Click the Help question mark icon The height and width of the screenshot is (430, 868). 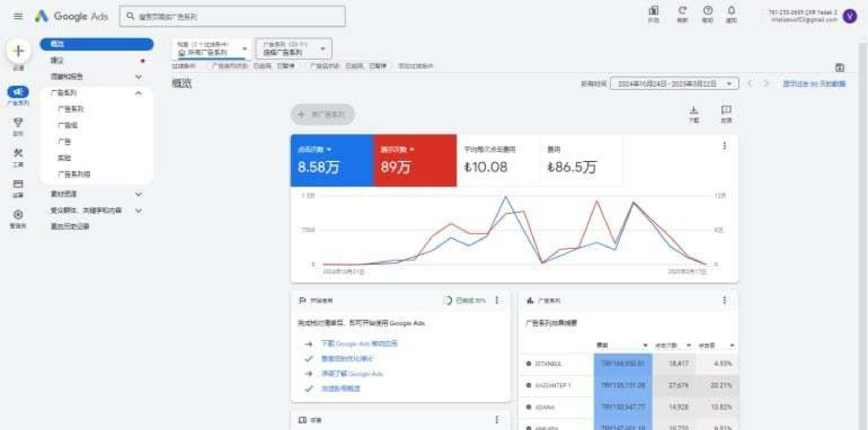[707, 11]
